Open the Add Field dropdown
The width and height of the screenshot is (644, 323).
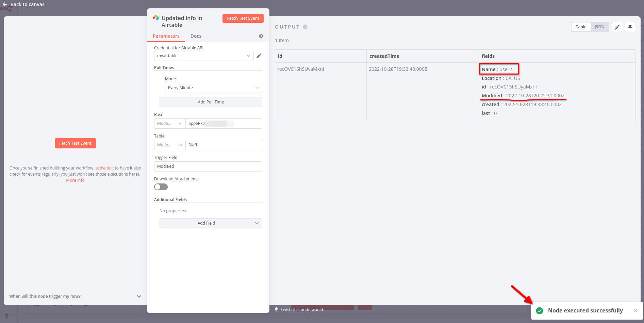211,223
